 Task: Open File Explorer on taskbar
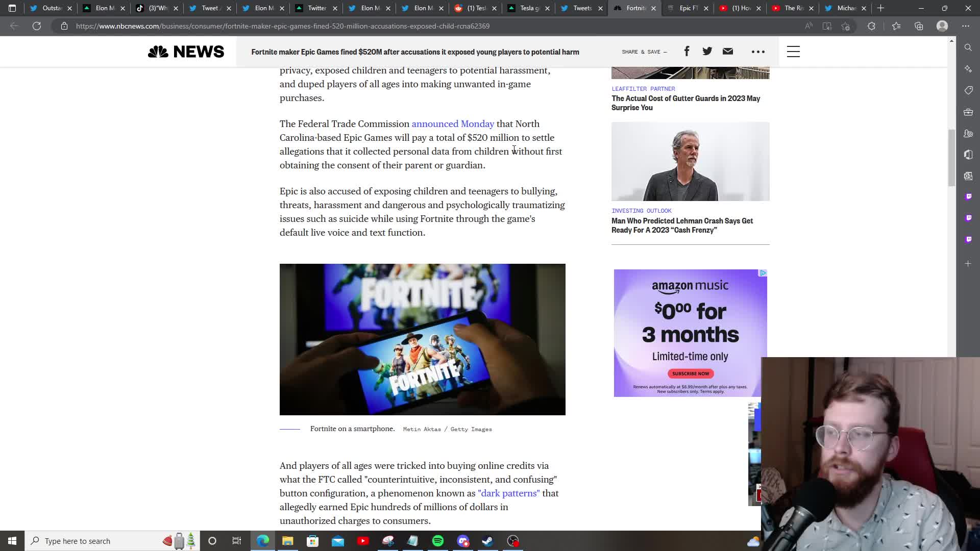288,541
